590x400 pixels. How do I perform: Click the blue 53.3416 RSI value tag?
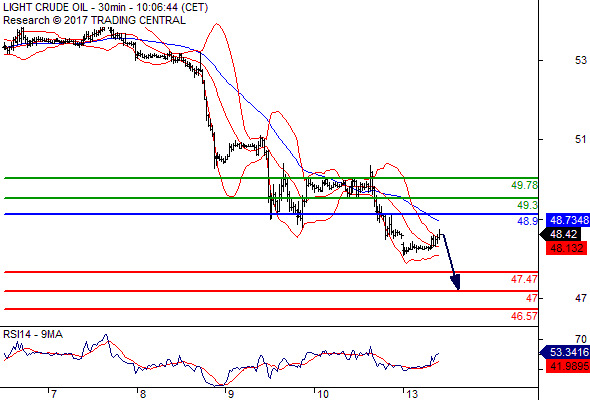(565, 353)
